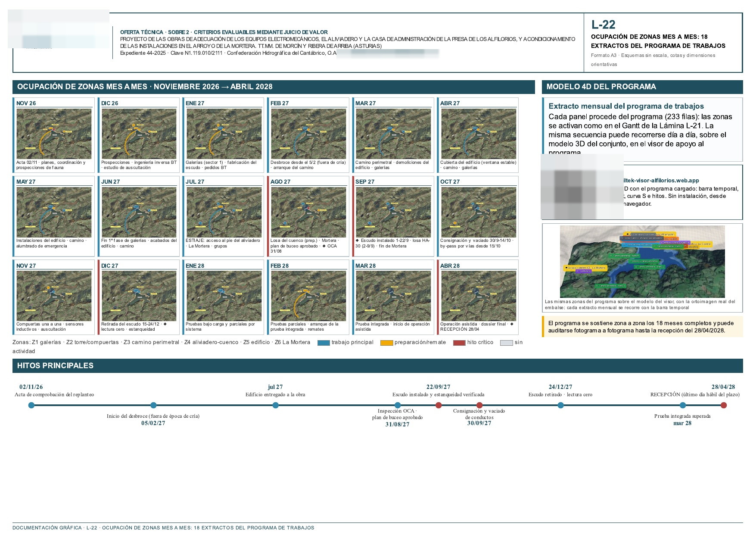The width and height of the screenshot is (756, 535).
Task: Select the MAR 28 map image
Action: tap(393, 296)
